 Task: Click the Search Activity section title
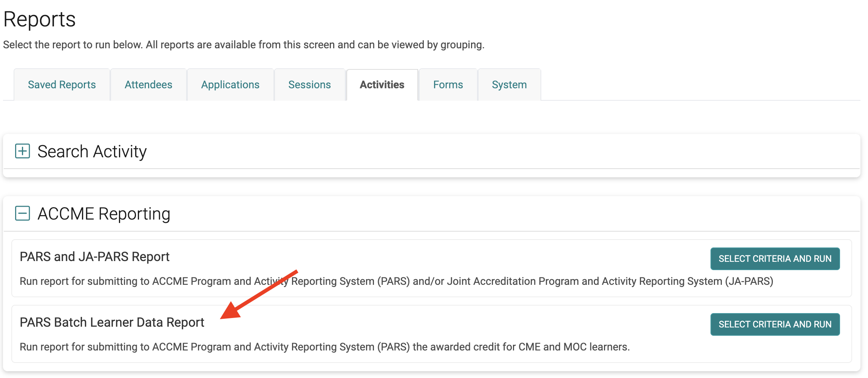click(x=92, y=152)
